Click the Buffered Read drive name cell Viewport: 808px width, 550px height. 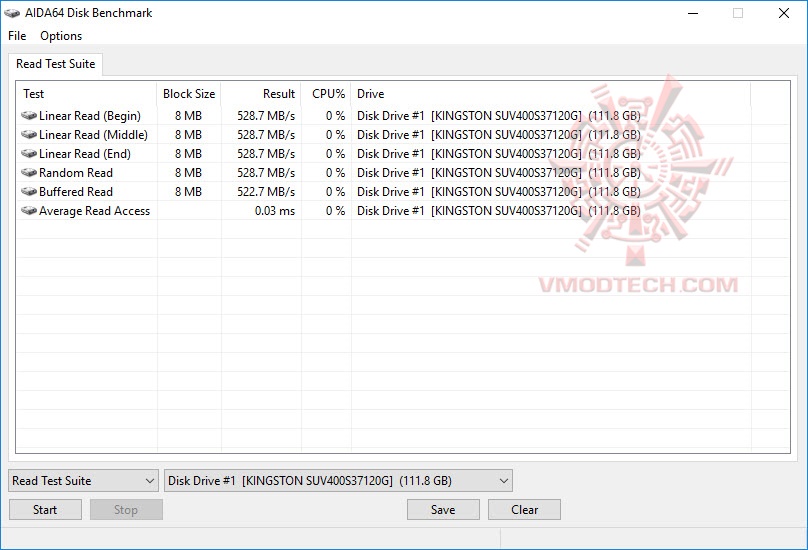pyautogui.click(x=499, y=192)
